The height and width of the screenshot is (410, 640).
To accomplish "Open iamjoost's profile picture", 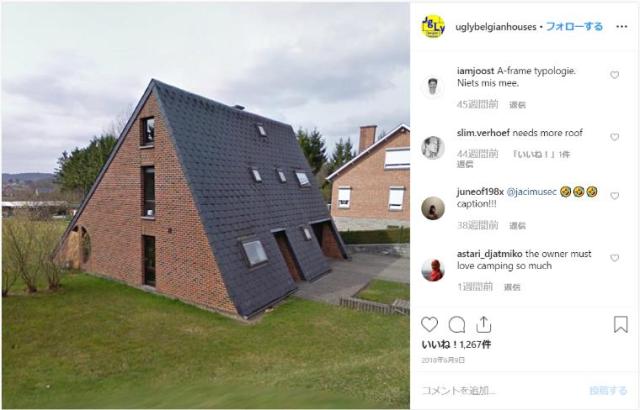I will (433, 86).
